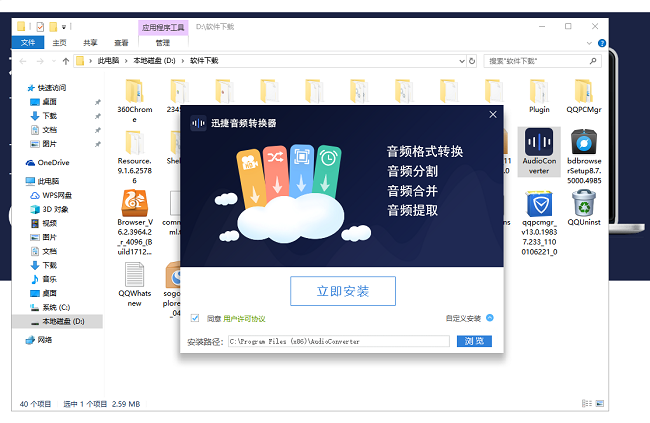The height and width of the screenshot is (423, 650).
Task: Open the 管理 ribbon tab
Action: pos(163,43)
